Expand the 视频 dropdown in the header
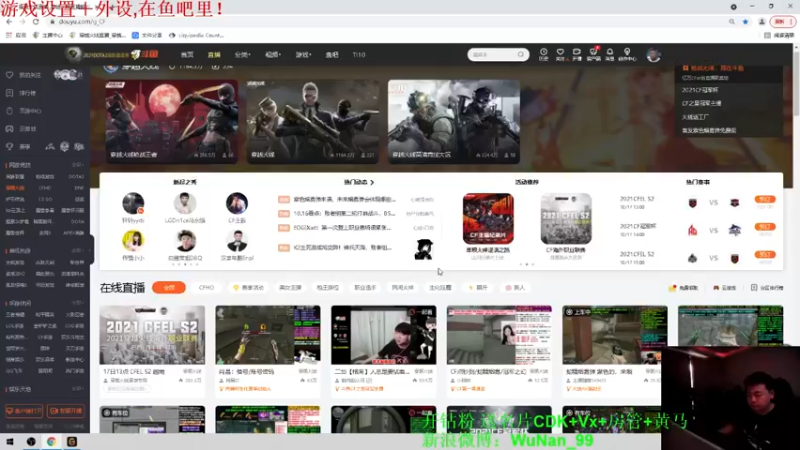Image resolution: width=800 pixels, height=450 pixels. (x=273, y=55)
